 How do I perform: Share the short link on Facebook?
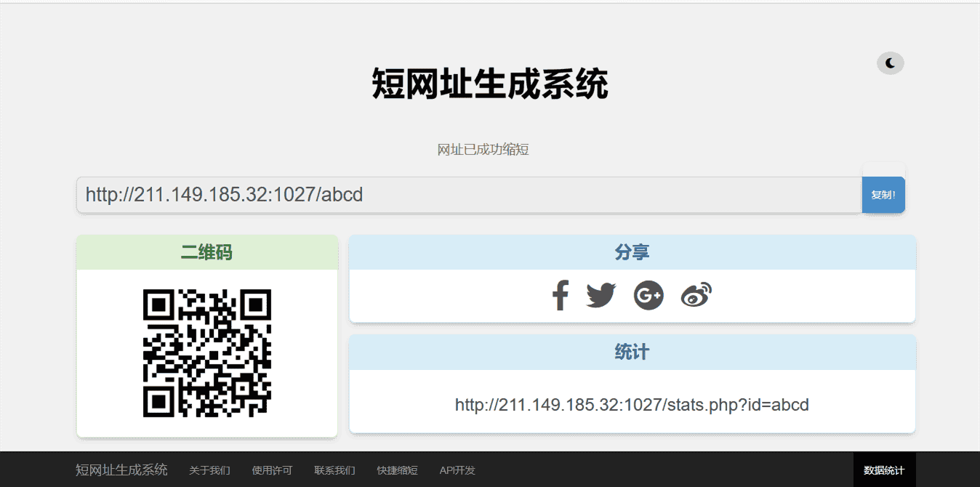(560, 295)
